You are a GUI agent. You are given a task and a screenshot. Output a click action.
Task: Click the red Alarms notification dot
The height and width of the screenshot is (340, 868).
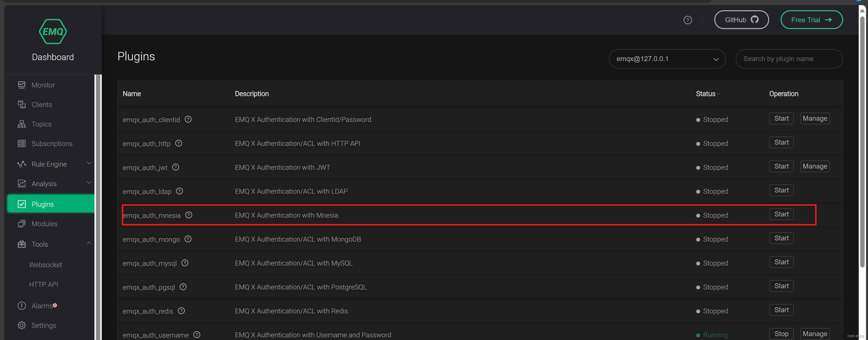(x=55, y=305)
